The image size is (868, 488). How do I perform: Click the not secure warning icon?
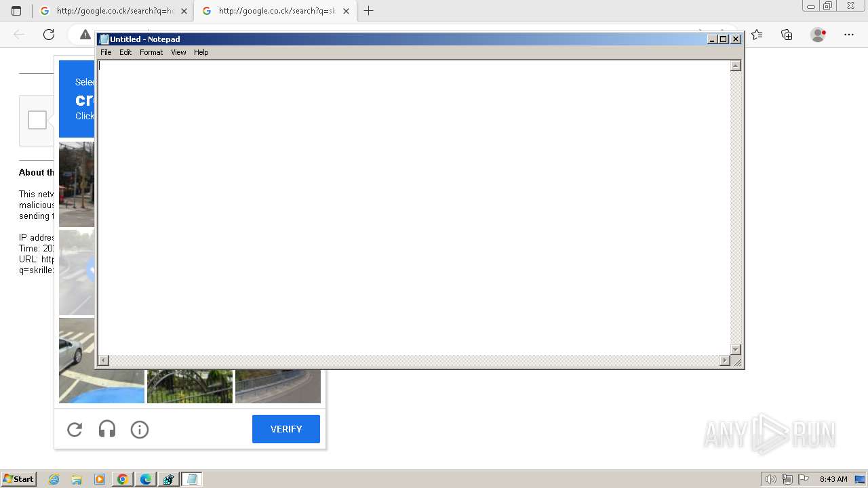coord(85,35)
